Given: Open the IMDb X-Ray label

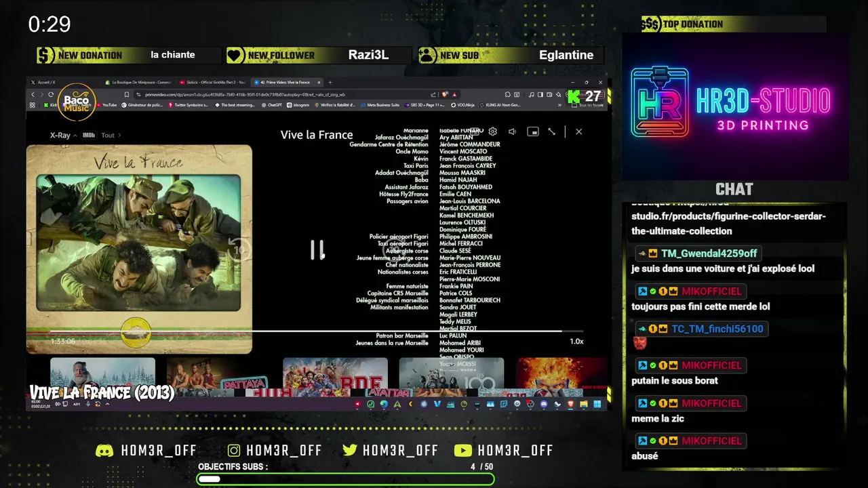Looking at the screenshot, I should (x=89, y=135).
